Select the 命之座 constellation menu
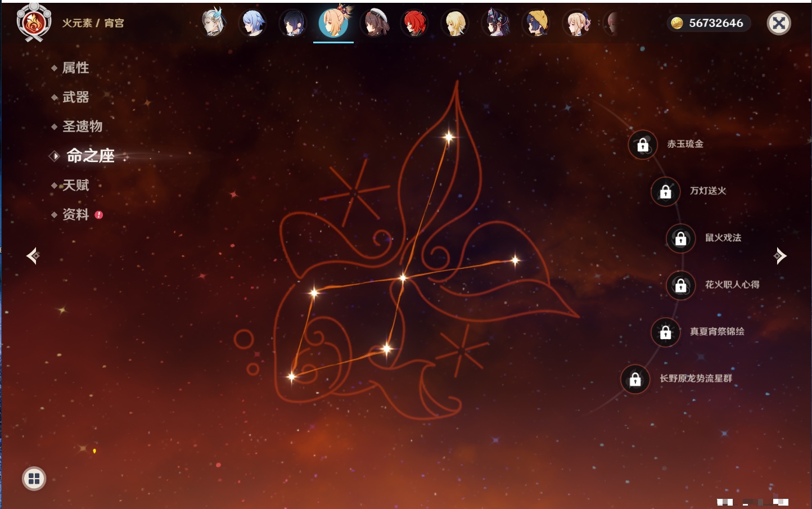812x509 pixels. click(x=91, y=156)
